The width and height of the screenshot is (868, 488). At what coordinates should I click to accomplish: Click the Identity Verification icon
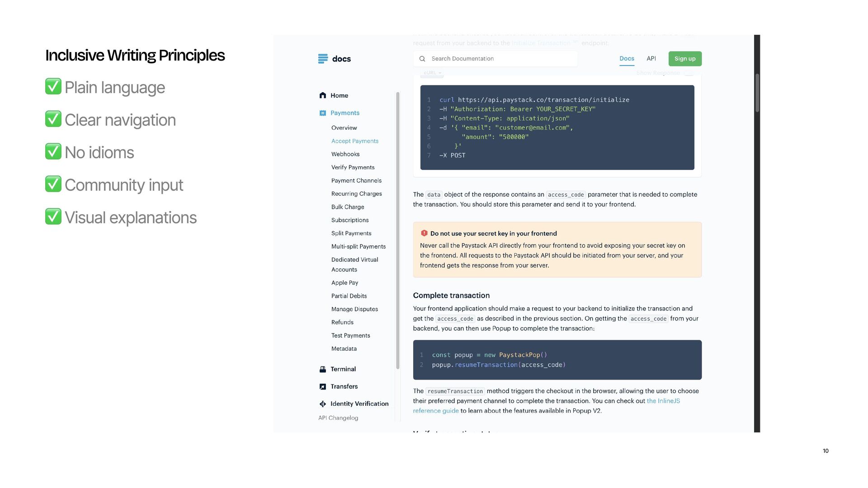323,404
